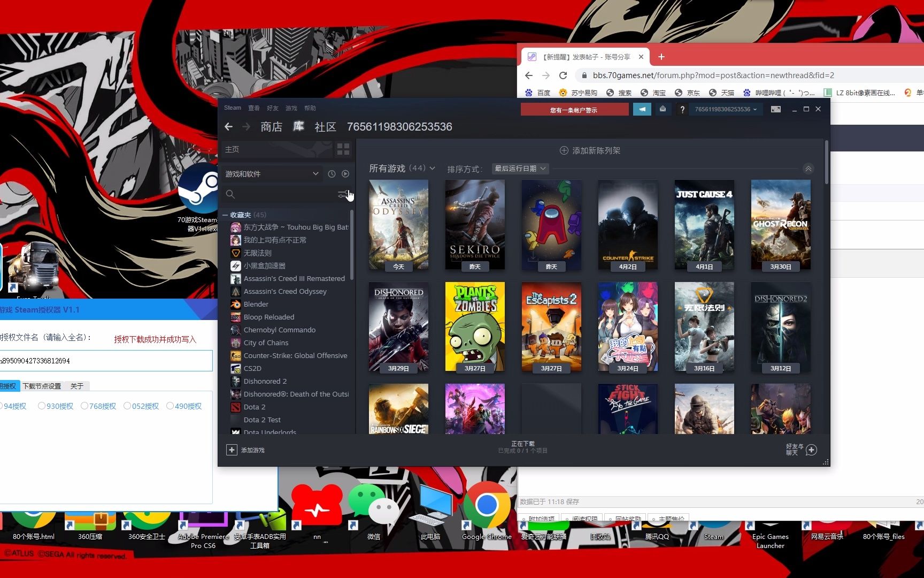Click the library search magnifier icon

(x=230, y=194)
